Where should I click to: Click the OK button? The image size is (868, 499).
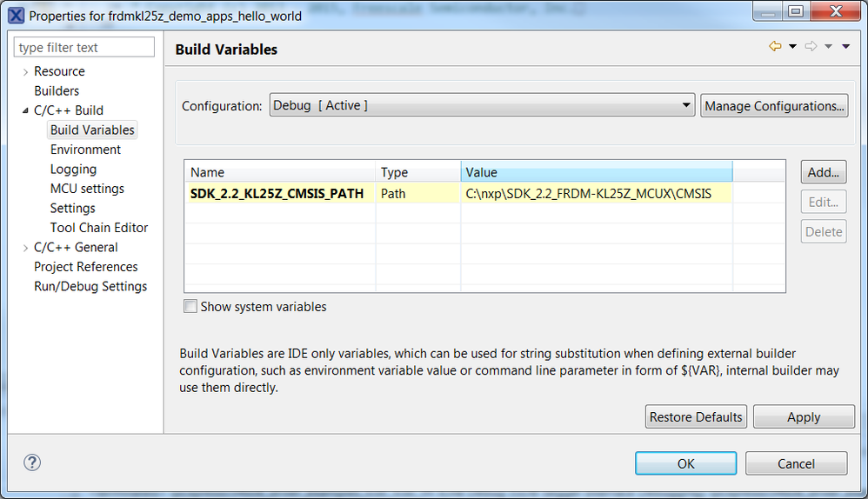tap(686, 463)
